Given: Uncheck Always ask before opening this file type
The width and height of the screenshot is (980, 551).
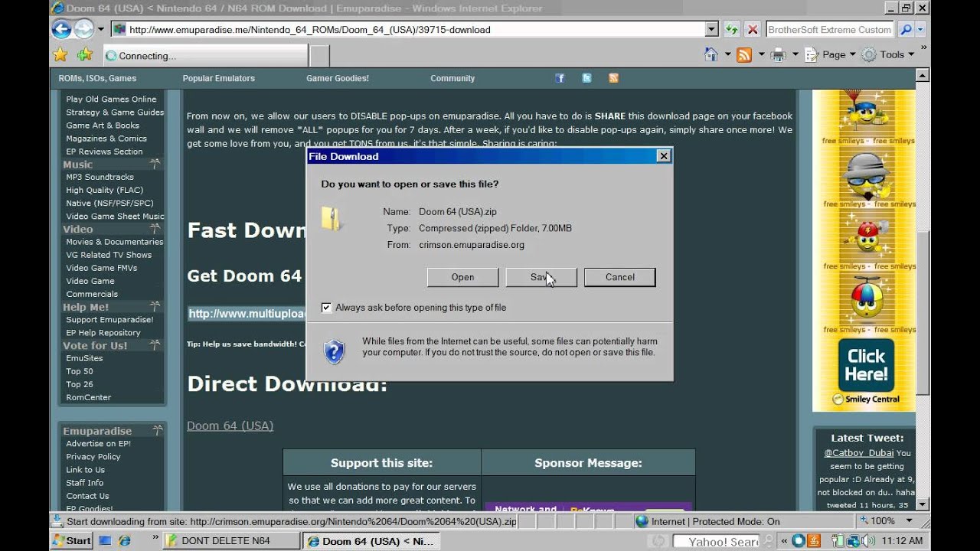Looking at the screenshot, I should tap(326, 308).
